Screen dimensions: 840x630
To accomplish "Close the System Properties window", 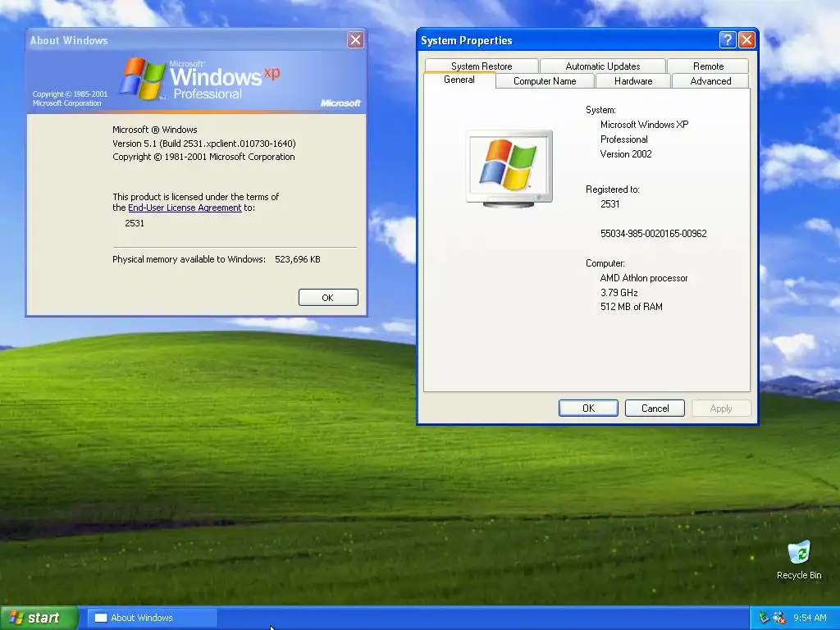I will (x=746, y=40).
